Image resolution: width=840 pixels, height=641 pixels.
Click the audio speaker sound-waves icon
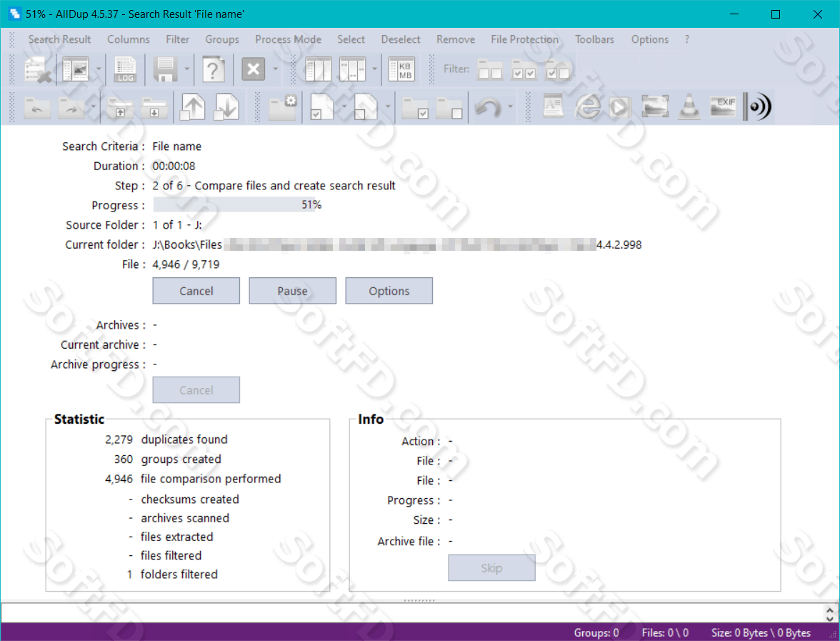(757, 106)
